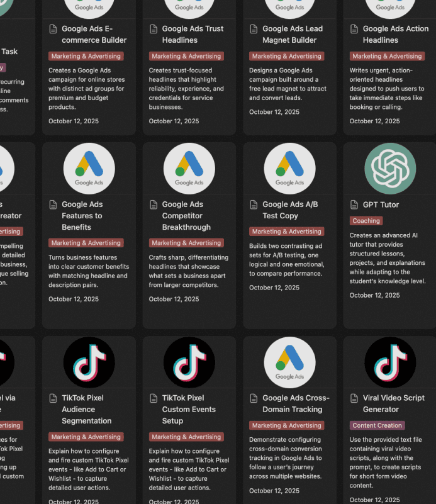
Task: Open Google Ads Trust Headlines title
Action: coord(193,35)
